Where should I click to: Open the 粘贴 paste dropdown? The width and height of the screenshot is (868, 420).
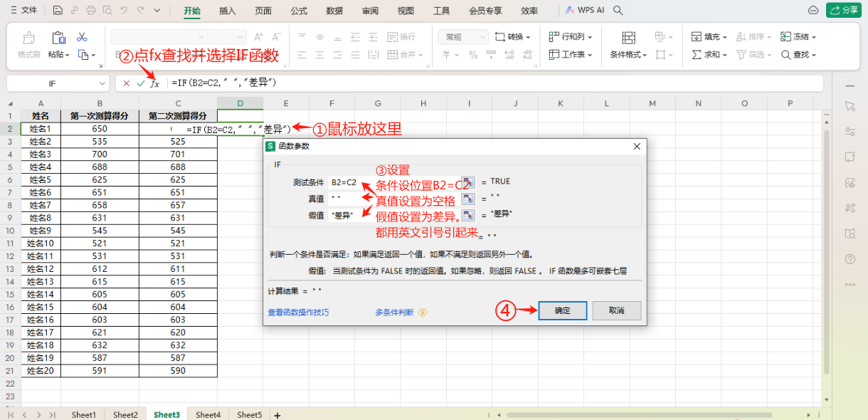pos(59,55)
